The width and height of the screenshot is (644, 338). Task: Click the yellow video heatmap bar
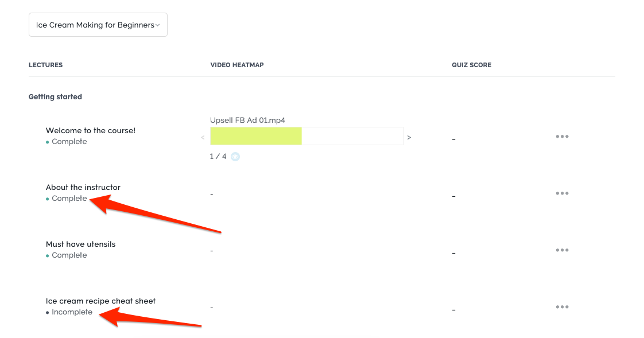coord(256,136)
